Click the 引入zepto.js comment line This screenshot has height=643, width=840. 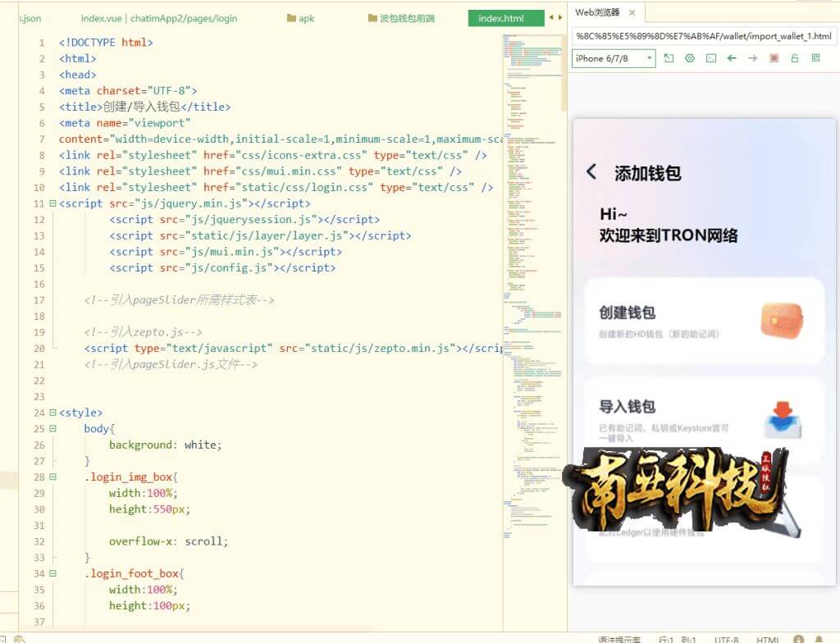click(143, 332)
